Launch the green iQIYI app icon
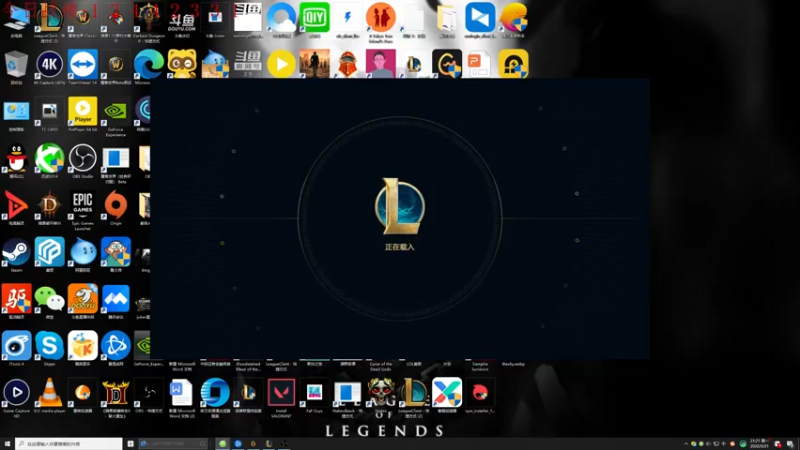This screenshot has height=450, width=800. [x=314, y=17]
